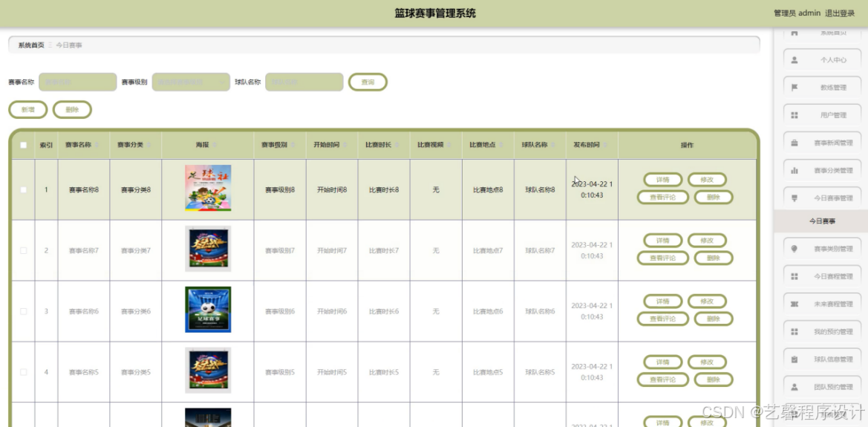This screenshot has height=427, width=868.
Task: Open the poster thumbnail in row 赛事名称6
Action: click(x=208, y=310)
